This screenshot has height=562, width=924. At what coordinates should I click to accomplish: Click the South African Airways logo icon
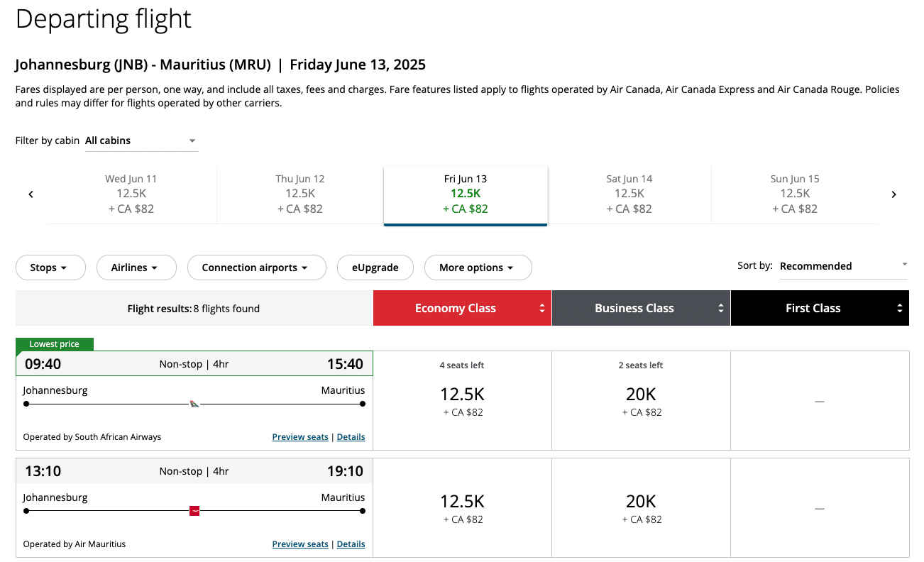(x=194, y=404)
